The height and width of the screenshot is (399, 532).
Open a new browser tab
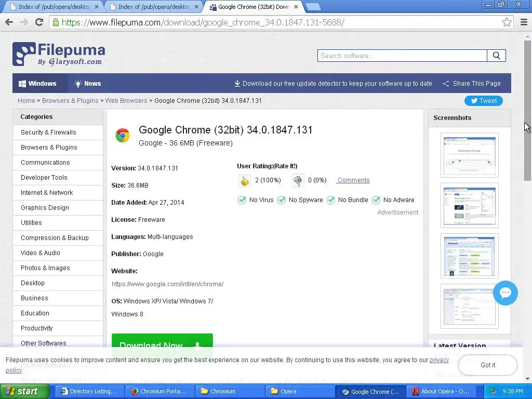tap(312, 7)
